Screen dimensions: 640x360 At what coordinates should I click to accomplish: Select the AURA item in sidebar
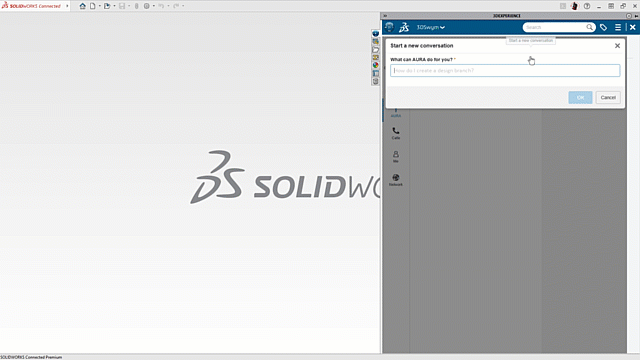(396, 113)
